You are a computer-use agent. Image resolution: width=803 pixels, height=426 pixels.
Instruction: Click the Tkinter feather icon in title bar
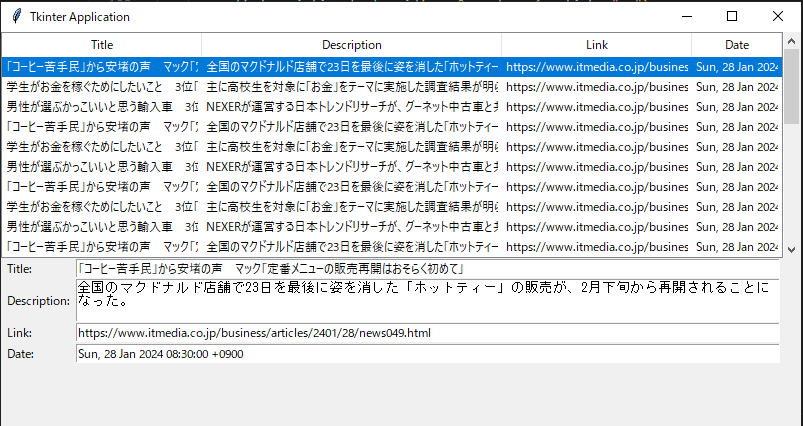(15, 17)
